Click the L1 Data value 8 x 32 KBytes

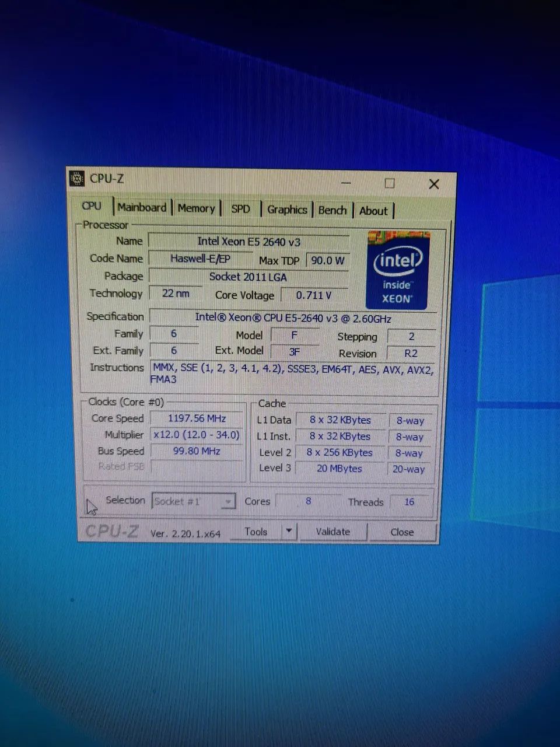click(x=340, y=420)
